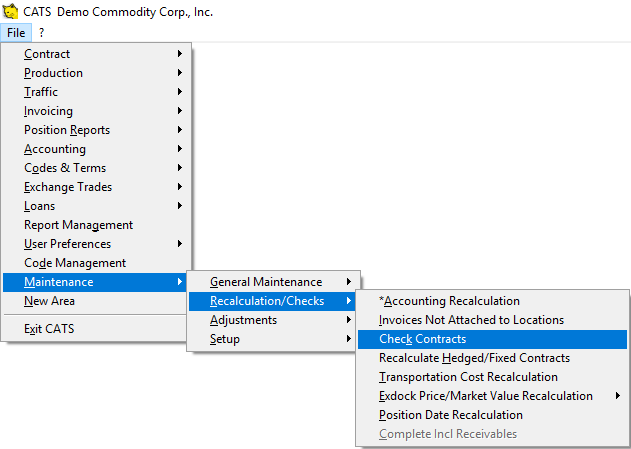Choose New Area
This screenshot has height=449, width=631.
pos(95,301)
